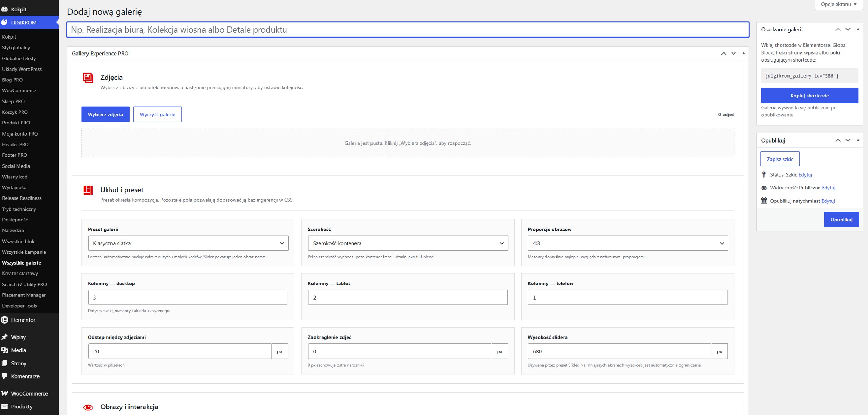Go to Placement Manager menu item
Viewport: 868px width, 415px height.
tap(24, 295)
